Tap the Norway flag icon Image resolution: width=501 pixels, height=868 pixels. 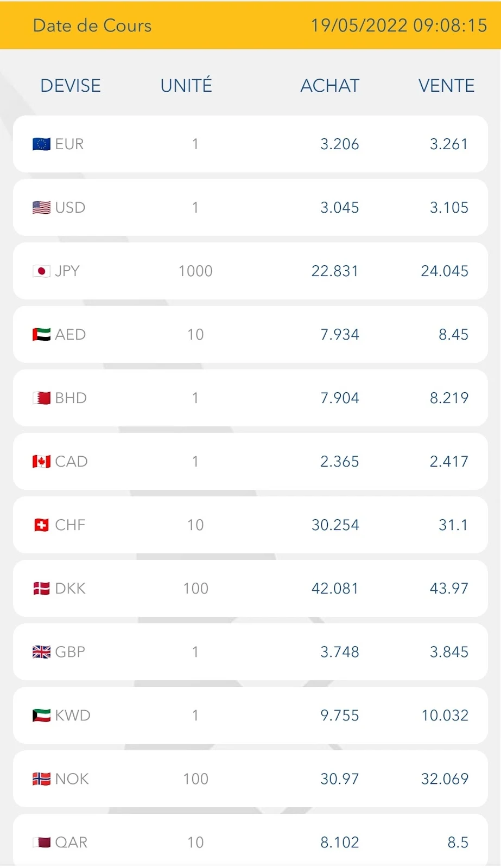[41, 779]
